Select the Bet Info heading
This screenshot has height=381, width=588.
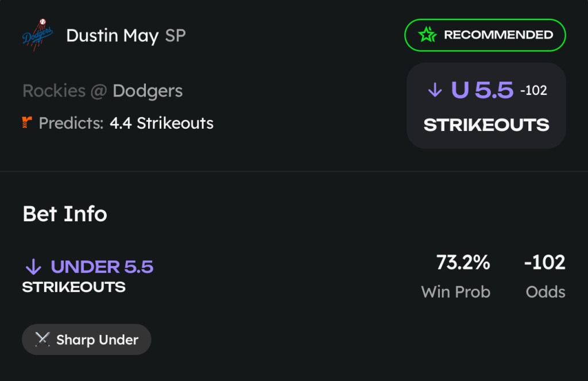(65, 214)
